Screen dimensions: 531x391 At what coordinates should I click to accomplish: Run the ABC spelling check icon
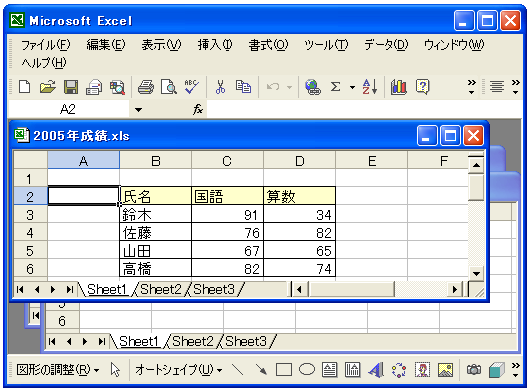(x=191, y=87)
